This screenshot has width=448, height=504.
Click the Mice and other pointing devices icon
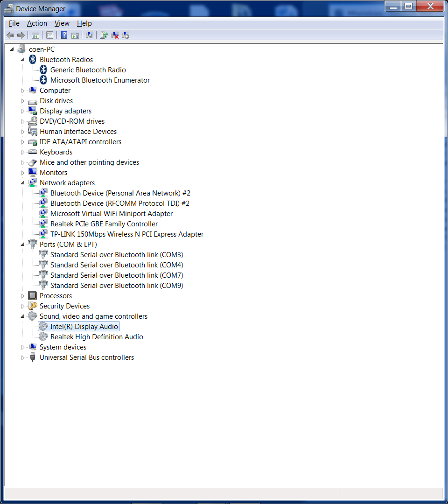(x=33, y=162)
